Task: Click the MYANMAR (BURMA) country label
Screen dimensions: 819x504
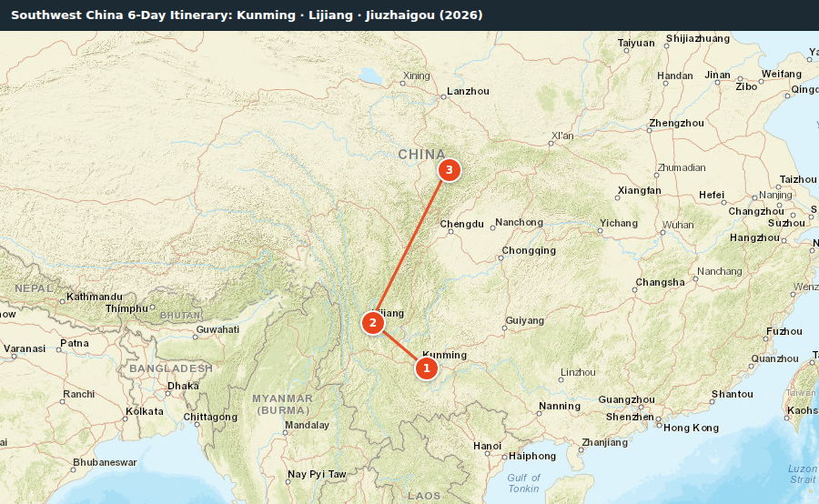Action: click(x=283, y=404)
